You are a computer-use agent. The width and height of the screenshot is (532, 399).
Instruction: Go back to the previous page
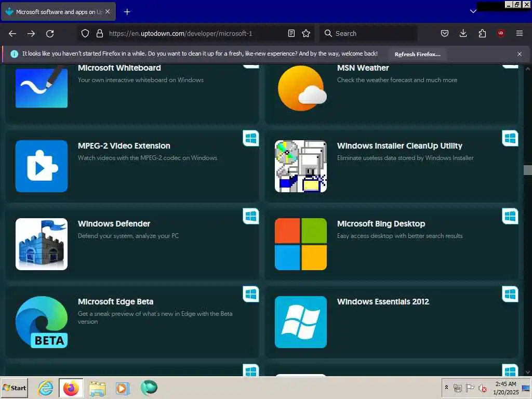[12, 34]
